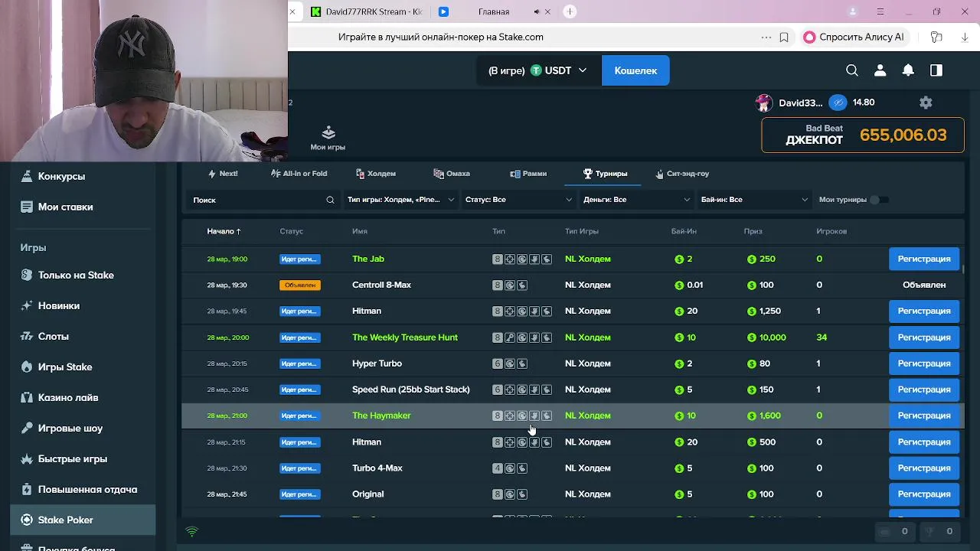Switch to the Next! tab
The width and height of the screenshot is (980, 551).
pos(223,174)
